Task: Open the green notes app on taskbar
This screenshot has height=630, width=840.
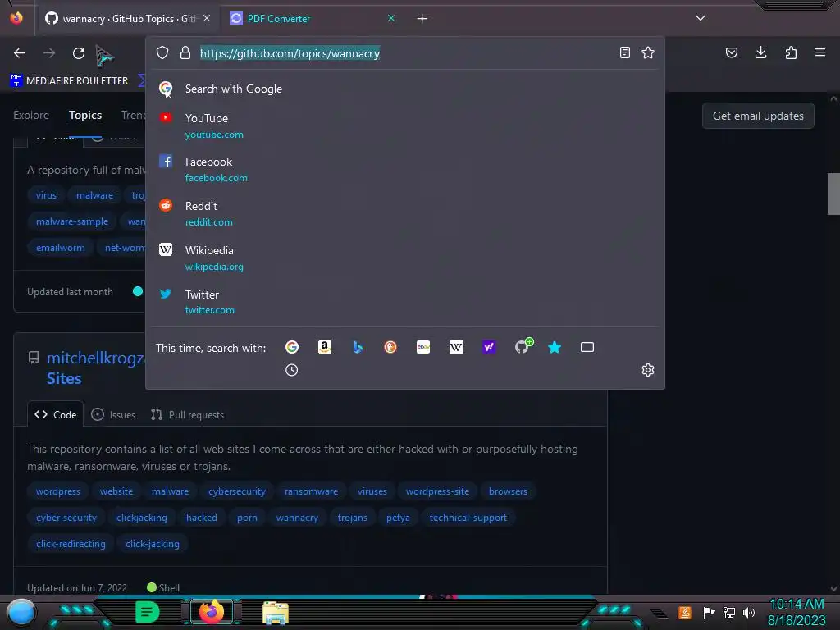Action: click(148, 612)
